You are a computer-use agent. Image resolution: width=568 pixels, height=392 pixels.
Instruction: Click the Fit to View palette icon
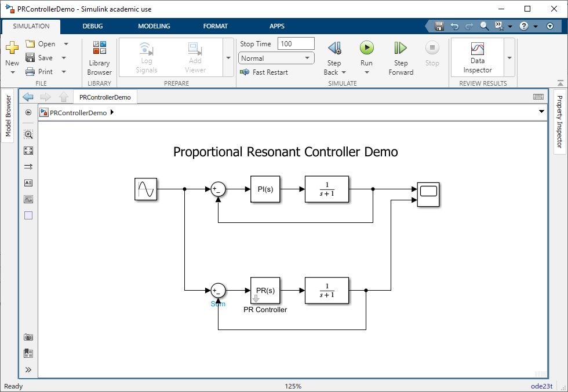point(28,151)
